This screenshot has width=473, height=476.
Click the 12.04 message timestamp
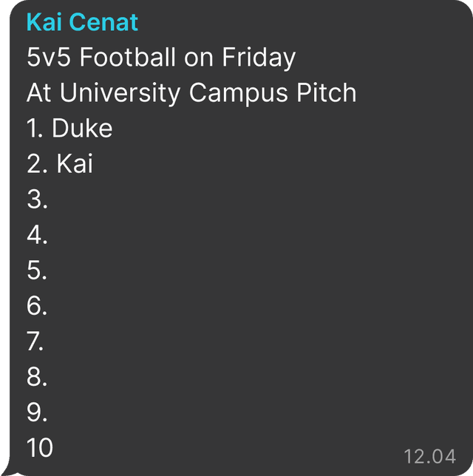click(429, 456)
